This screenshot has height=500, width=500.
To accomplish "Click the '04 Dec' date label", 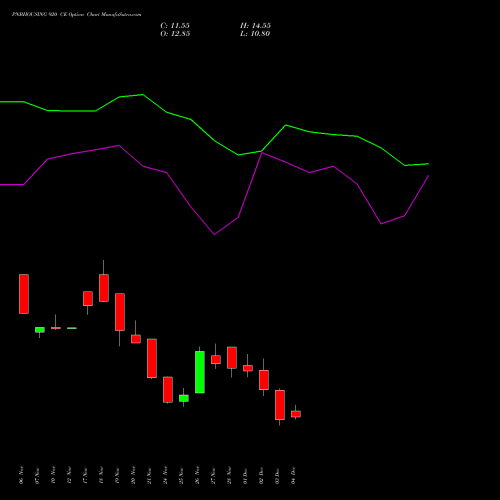I will tap(294, 475).
